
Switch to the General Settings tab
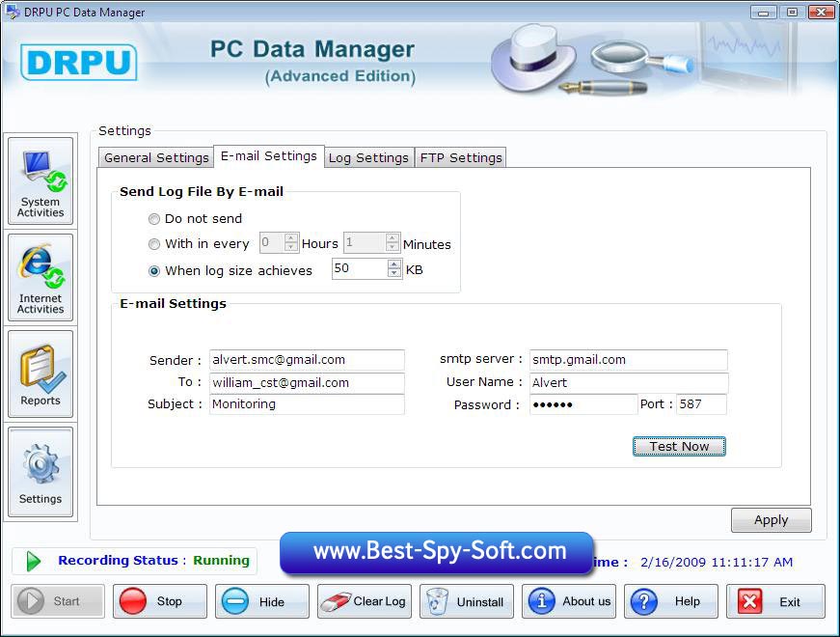(156, 157)
